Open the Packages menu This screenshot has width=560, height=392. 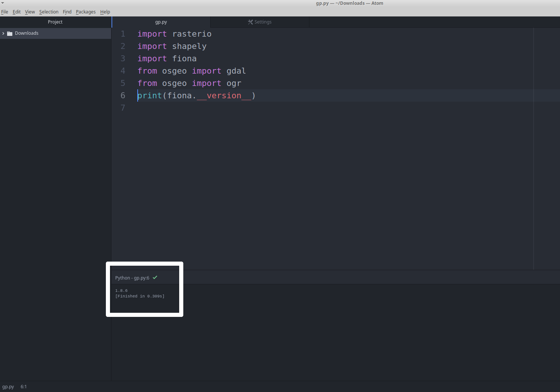[x=86, y=12]
